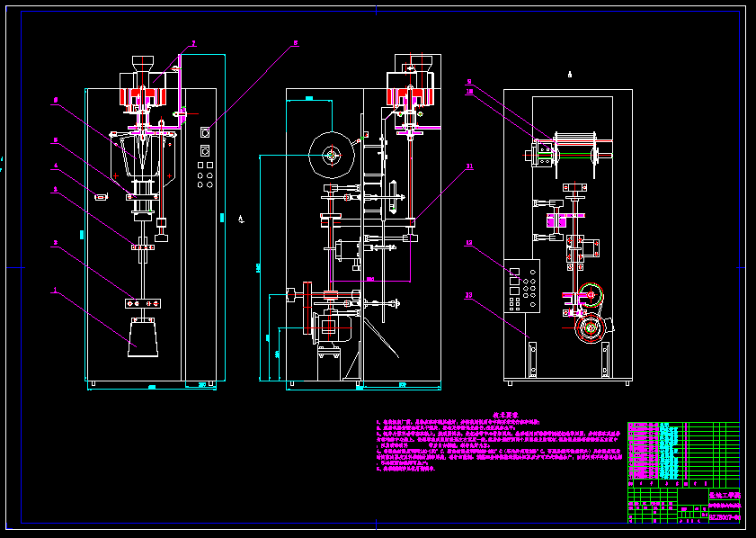
Task: Select balloon number 4 in the left view
Action: (x=56, y=166)
